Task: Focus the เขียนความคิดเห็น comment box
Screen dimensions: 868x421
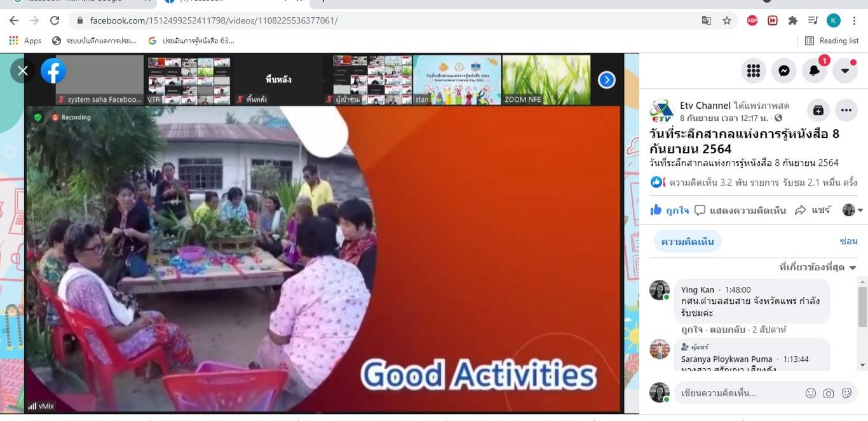Action: click(x=737, y=393)
